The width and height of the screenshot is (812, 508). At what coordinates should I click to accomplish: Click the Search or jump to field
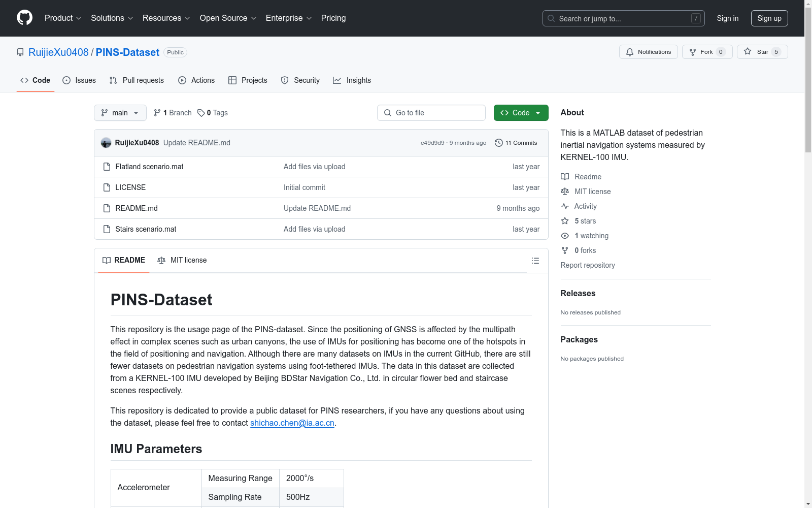pos(624,18)
